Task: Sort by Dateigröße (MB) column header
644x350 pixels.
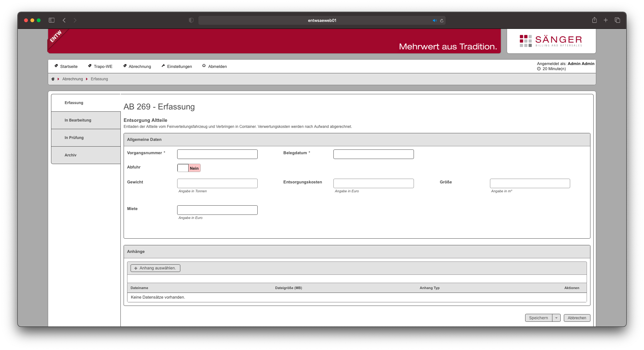Action: (288, 288)
